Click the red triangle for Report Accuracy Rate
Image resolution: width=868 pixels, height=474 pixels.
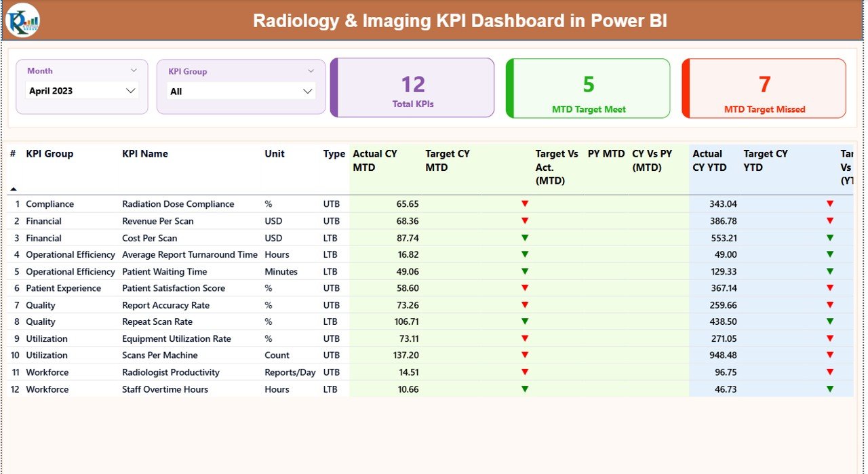click(526, 304)
